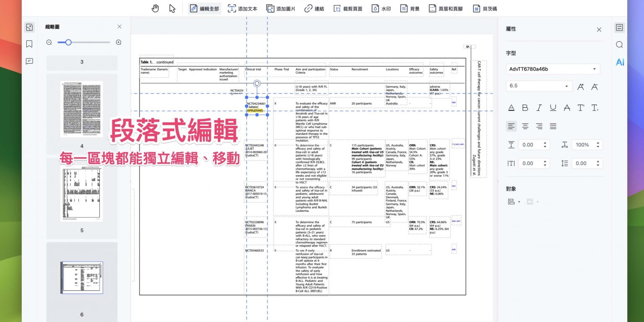The image size is (644, 322).
Task: Click 添加文本 in the toolbar
Action: point(242,8)
